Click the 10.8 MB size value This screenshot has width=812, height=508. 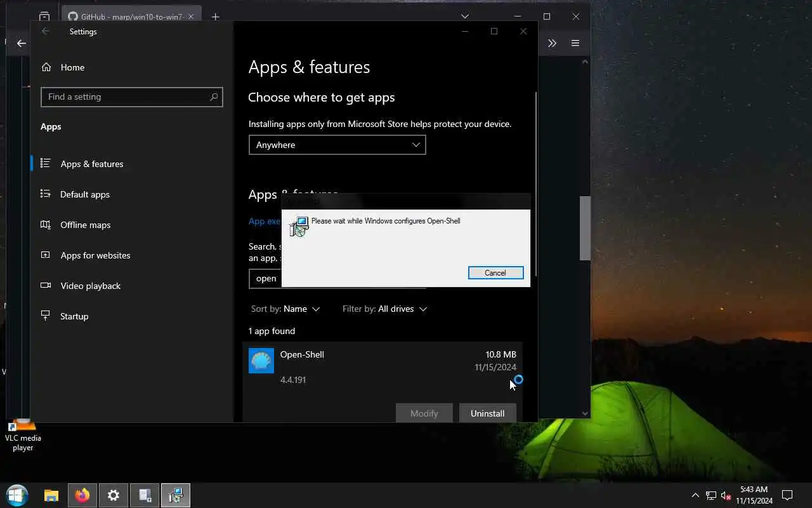tap(501, 354)
